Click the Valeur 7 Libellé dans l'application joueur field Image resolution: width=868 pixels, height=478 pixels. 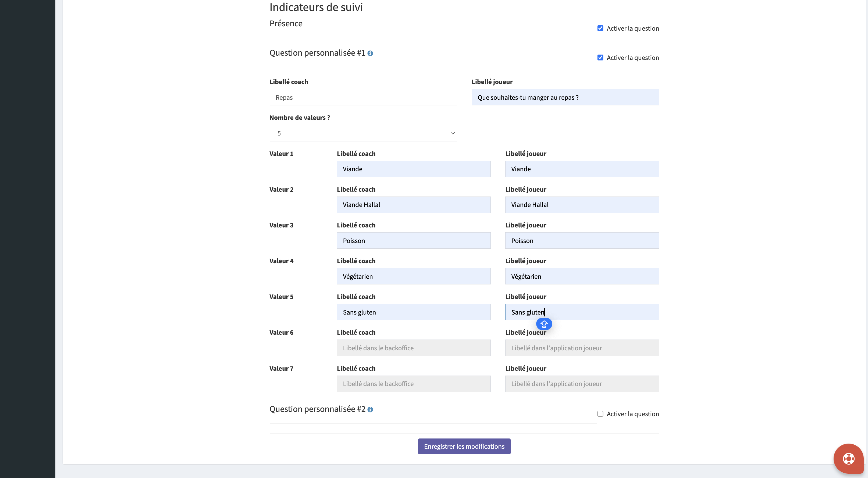pos(582,384)
